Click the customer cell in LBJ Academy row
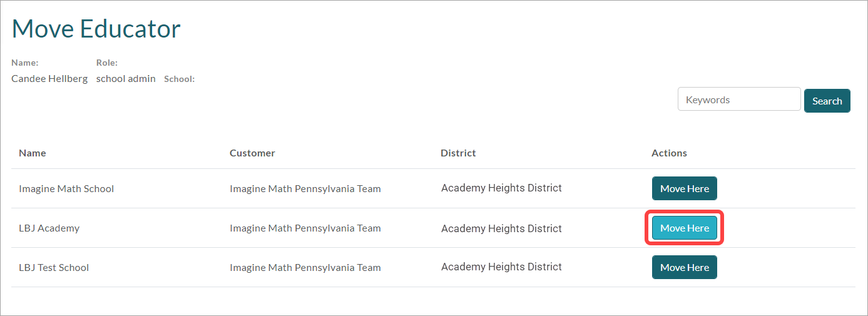 pos(305,228)
